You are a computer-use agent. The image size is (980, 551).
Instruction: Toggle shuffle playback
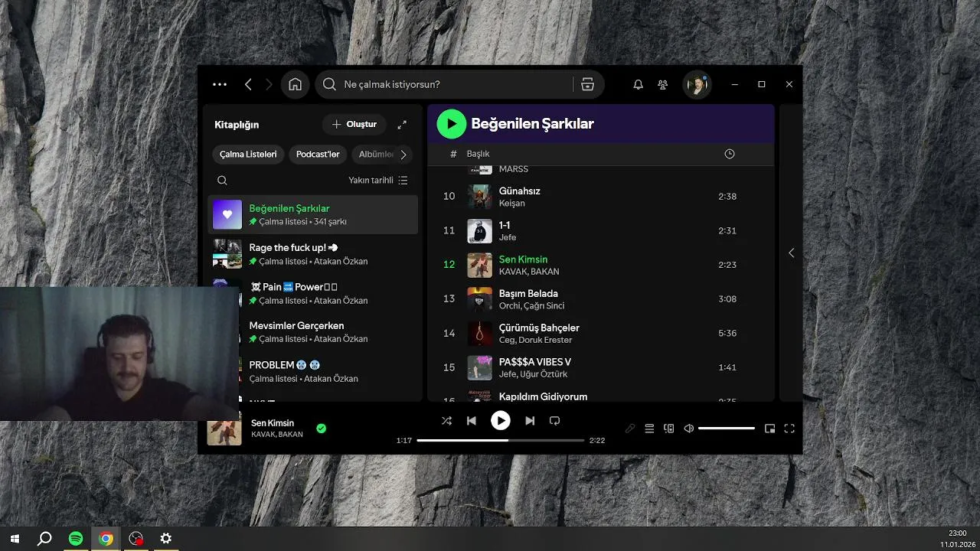pos(447,421)
